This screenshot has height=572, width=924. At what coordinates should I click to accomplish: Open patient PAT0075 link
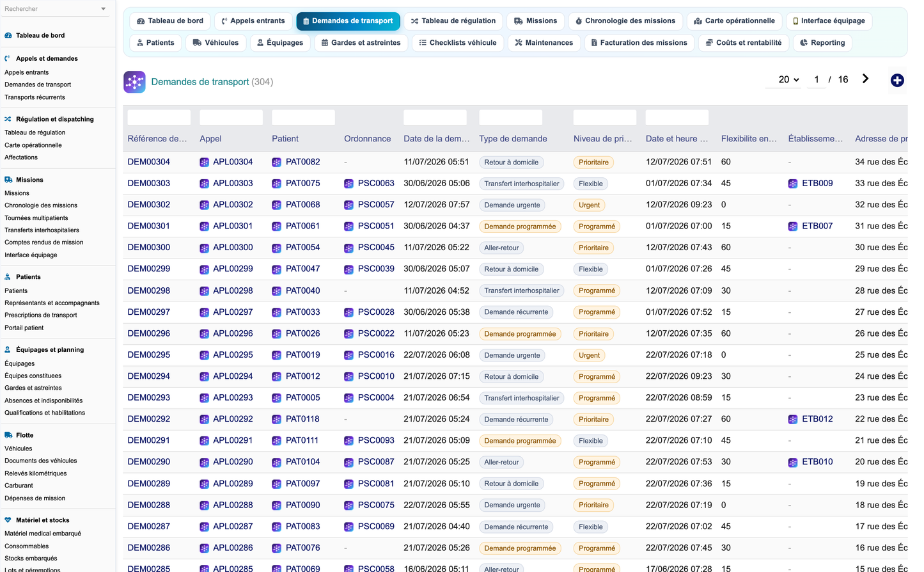coord(302,183)
